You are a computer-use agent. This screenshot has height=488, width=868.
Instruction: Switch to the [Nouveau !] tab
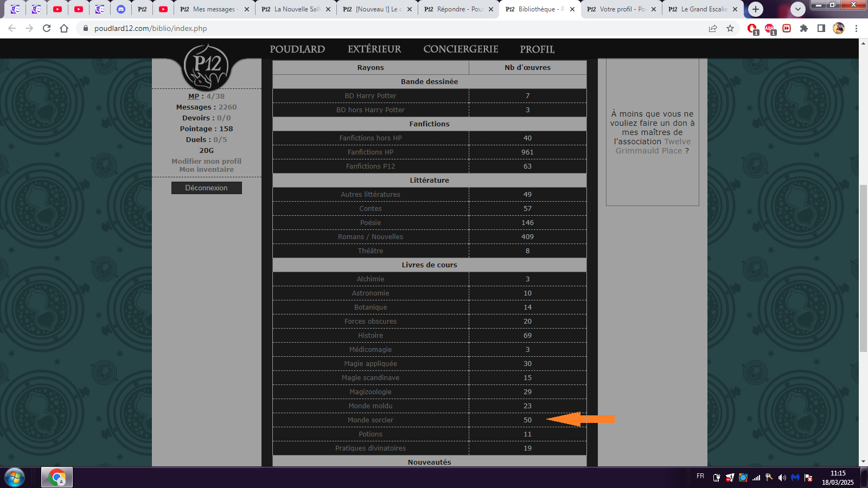pyautogui.click(x=378, y=9)
